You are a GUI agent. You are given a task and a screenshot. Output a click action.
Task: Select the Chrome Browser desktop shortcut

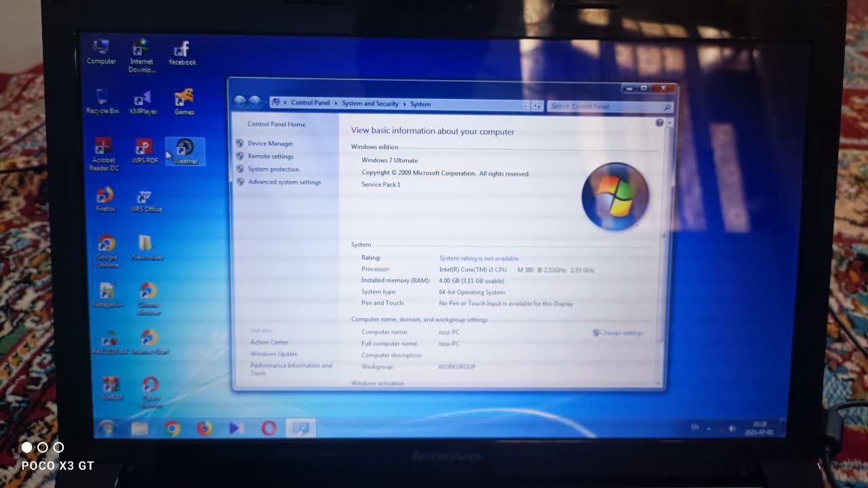(149, 299)
